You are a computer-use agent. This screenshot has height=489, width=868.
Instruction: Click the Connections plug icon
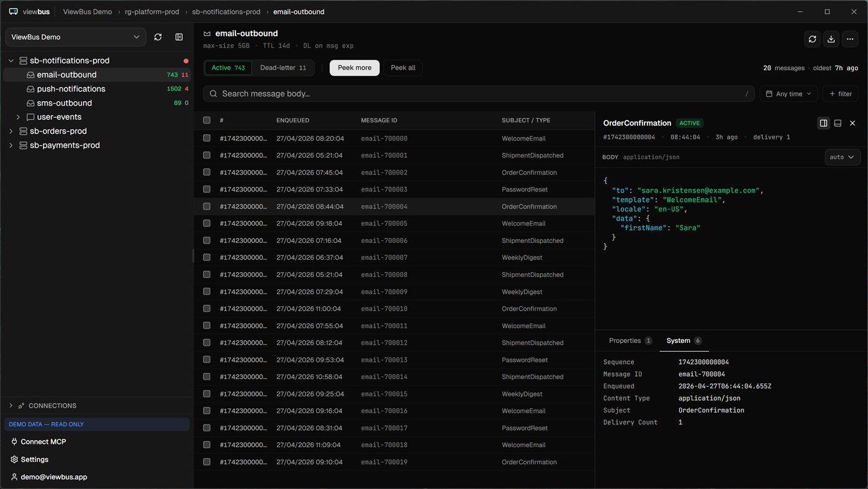[x=21, y=406]
